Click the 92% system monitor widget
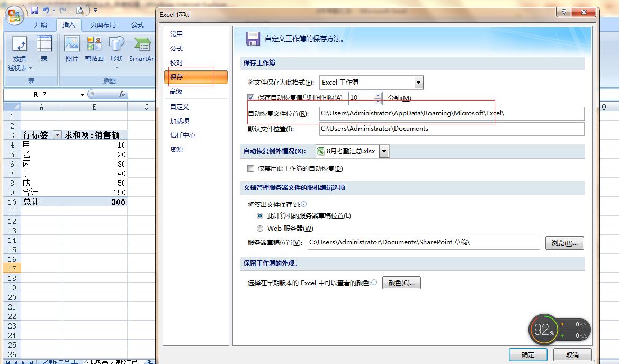Viewport: 619px width, 364px height. click(559, 330)
